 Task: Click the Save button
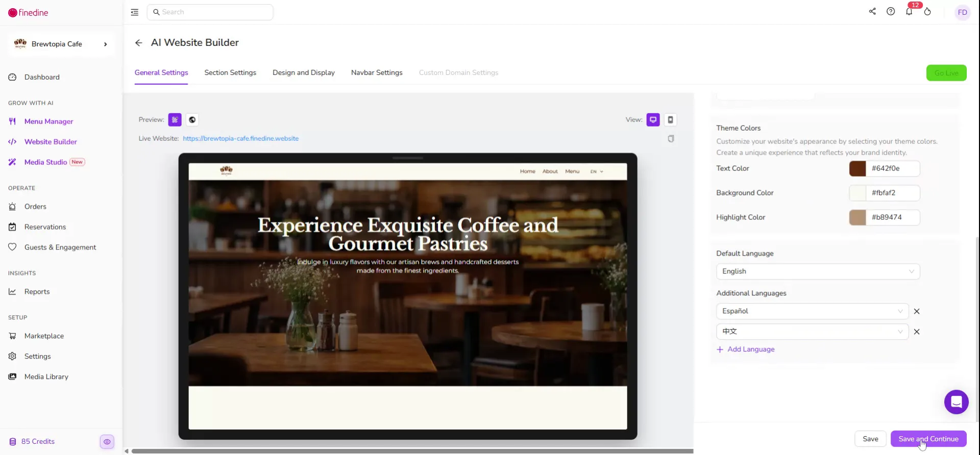pyautogui.click(x=870, y=439)
